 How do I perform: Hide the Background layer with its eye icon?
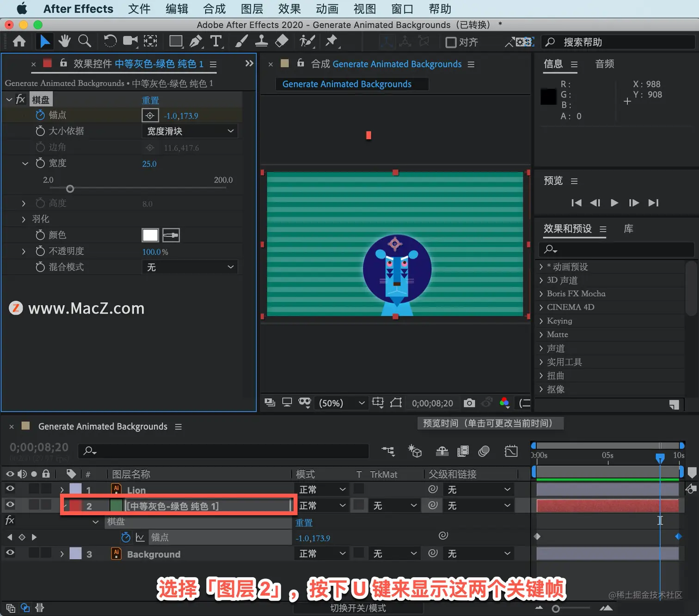[x=10, y=553]
